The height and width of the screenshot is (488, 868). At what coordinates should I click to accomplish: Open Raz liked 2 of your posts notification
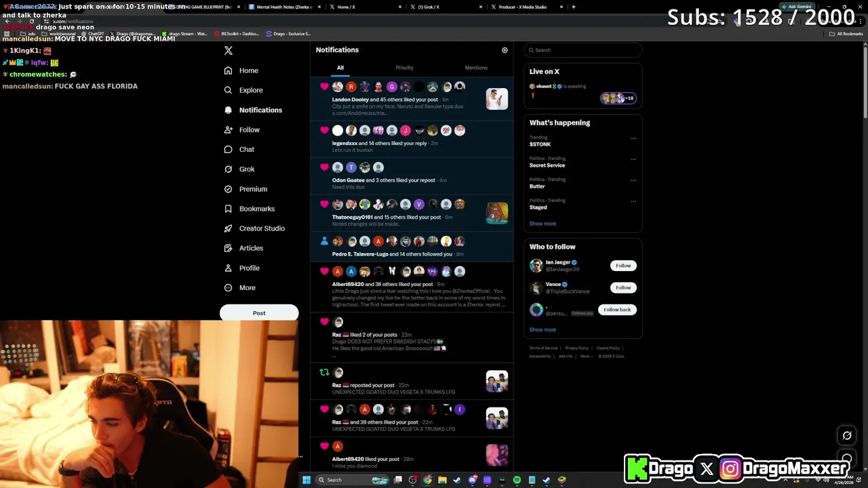[x=412, y=338]
